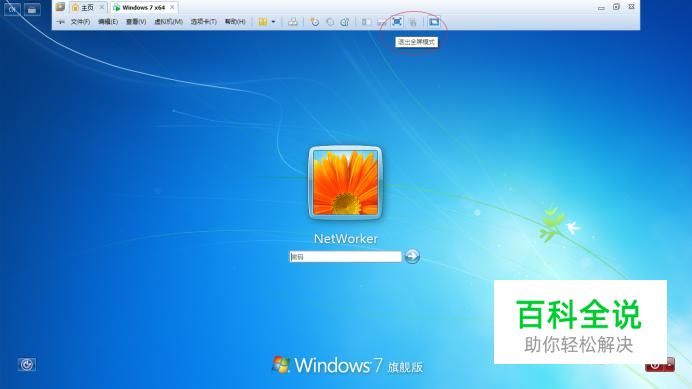Open the snapshot manager icon
The width and height of the screenshot is (692, 389).
click(x=345, y=22)
